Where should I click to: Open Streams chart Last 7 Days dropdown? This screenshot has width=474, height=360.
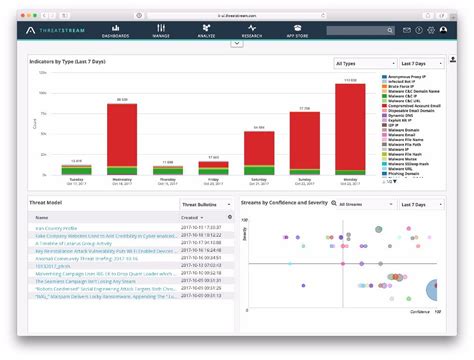tap(422, 204)
